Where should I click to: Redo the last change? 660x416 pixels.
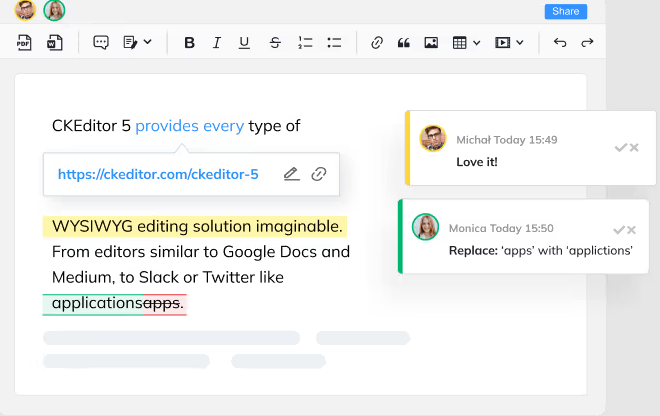[587, 43]
